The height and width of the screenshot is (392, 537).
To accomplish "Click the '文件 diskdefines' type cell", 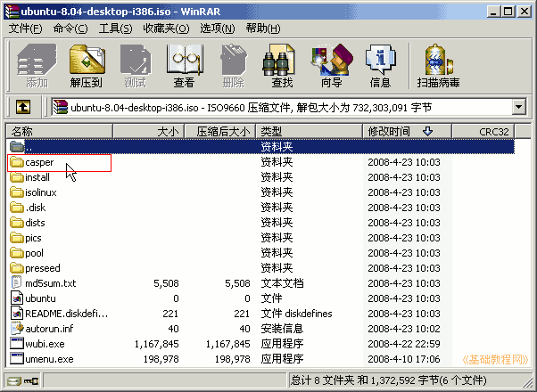I will click(296, 314).
